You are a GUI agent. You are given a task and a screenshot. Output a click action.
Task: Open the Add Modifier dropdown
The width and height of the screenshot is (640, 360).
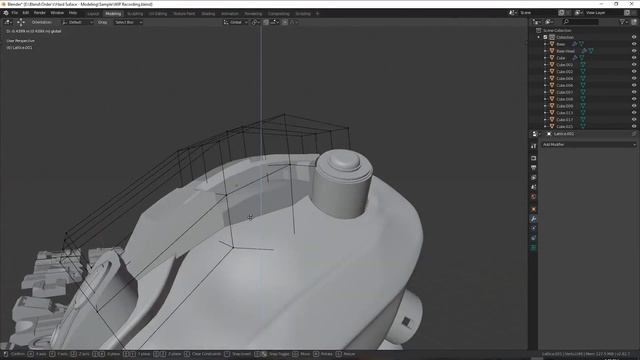point(589,144)
